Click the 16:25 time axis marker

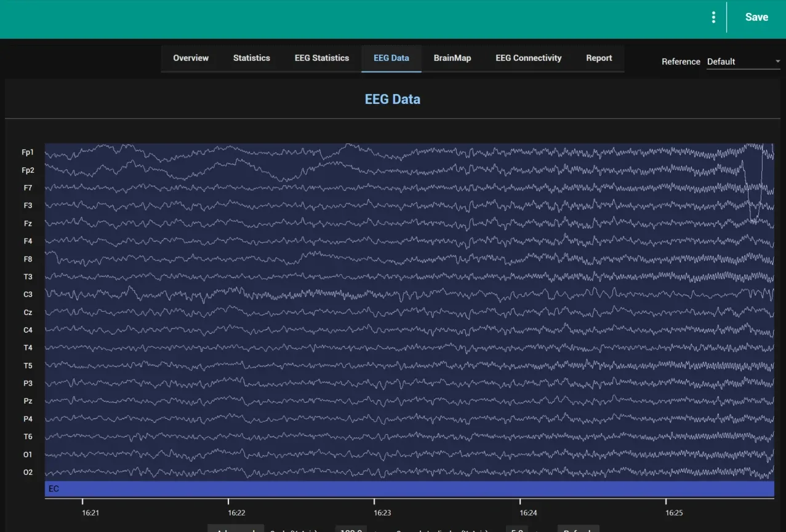coord(674,512)
